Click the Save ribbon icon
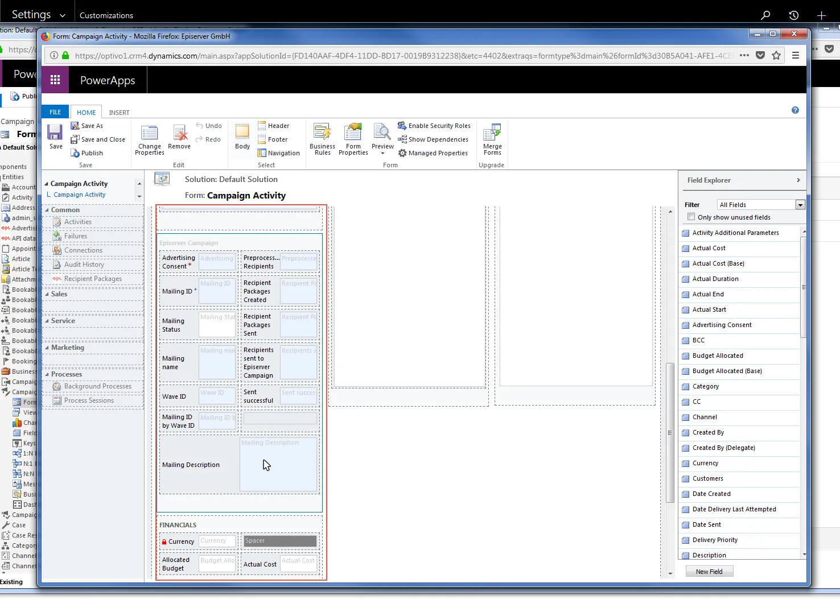 point(55,137)
